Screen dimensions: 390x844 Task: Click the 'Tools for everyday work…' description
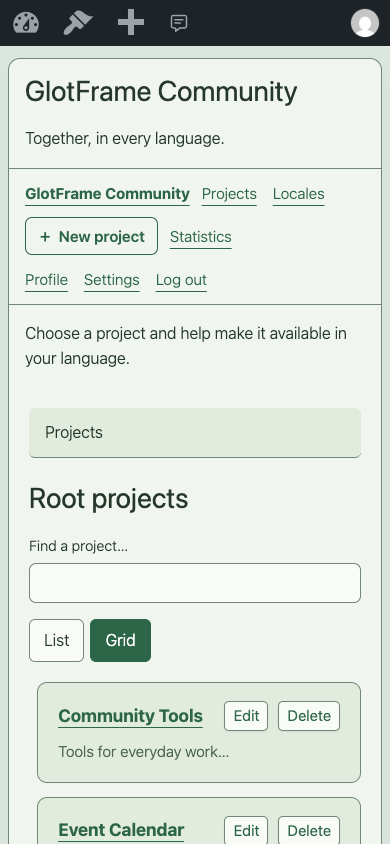(144, 751)
